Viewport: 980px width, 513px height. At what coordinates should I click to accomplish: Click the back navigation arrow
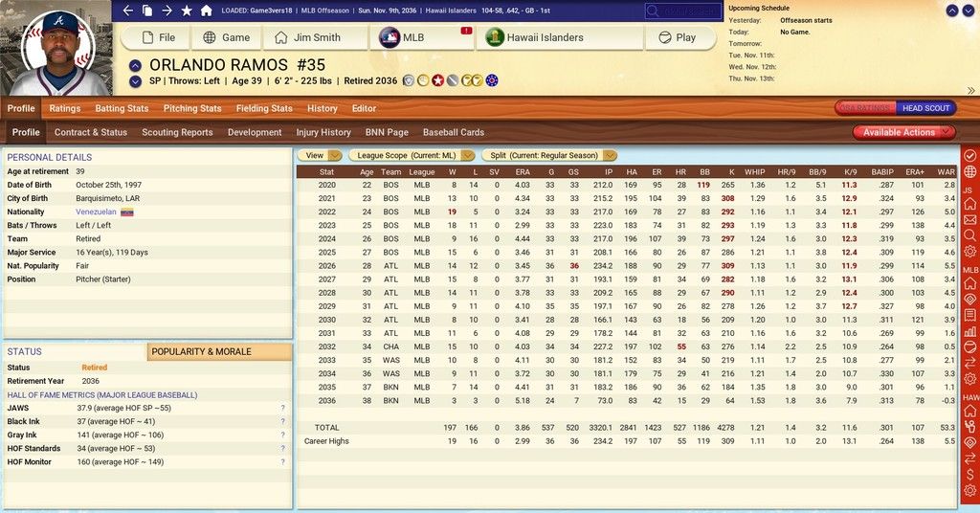tap(128, 11)
